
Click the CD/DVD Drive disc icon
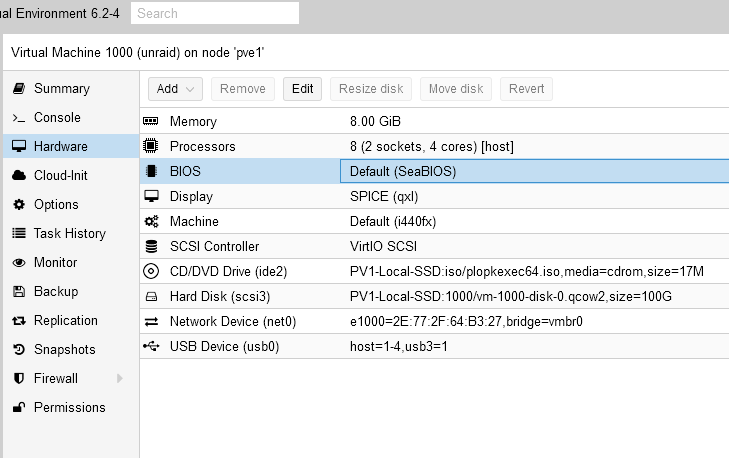click(x=151, y=271)
